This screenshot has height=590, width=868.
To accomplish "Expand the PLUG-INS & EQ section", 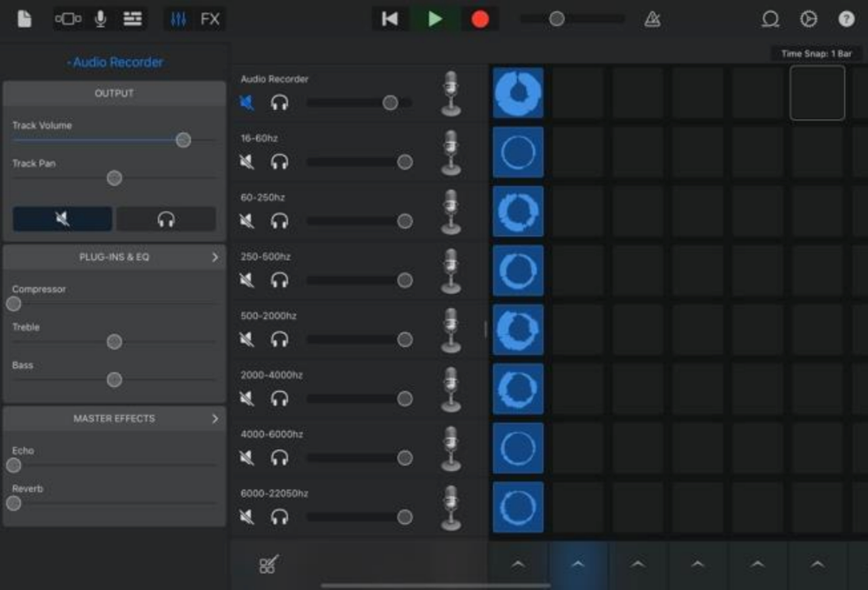I will click(114, 257).
